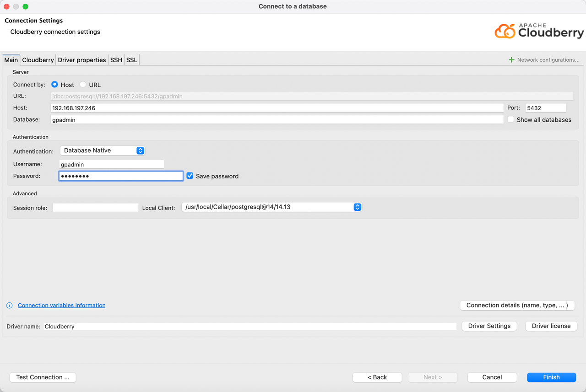Click into the Host address field
This screenshot has width=586, height=392.
[x=277, y=108]
